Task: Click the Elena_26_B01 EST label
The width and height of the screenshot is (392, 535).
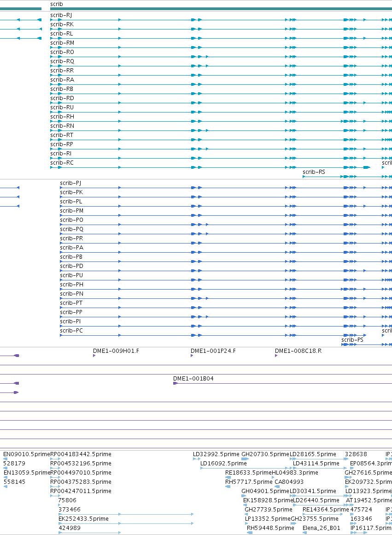Action: click(x=322, y=528)
